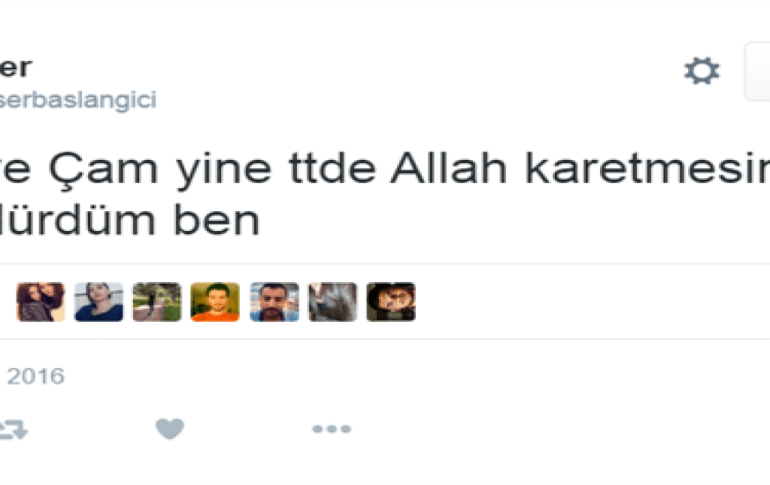Like the tweet with heart icon
The height and width of the screenshot is (485, 770).
[170, 429]
